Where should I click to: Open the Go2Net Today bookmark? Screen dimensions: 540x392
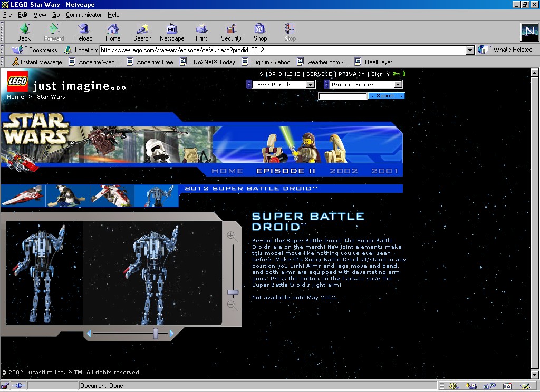[208, 62]
